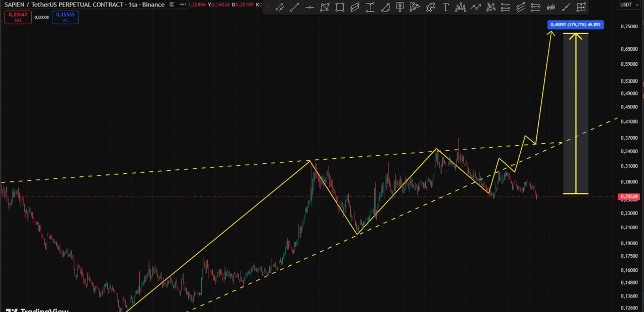
Task: Activate the long position dollar tool
Action: [x=400, y=7]
